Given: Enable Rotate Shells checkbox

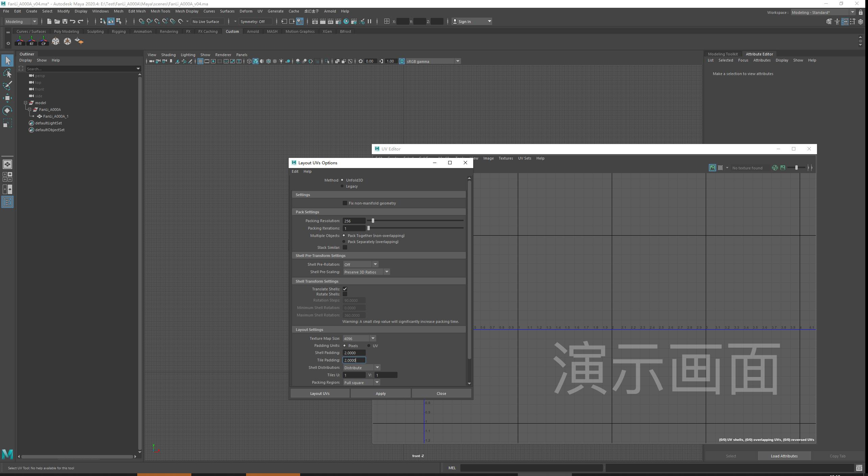Looking at the screenshot, I should coord(345,294).
